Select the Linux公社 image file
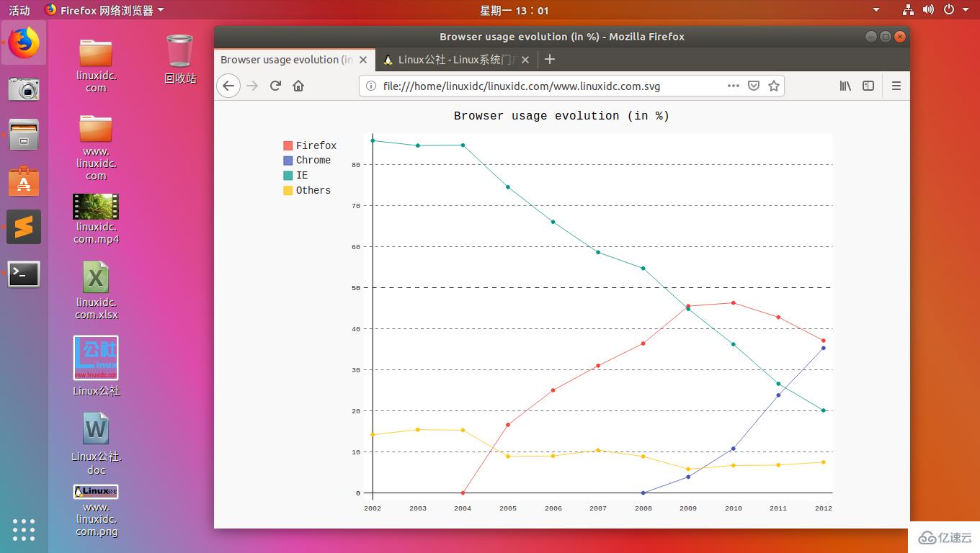Screen dimensions: 980x553 pyautogui.click(x=96, y=366)
